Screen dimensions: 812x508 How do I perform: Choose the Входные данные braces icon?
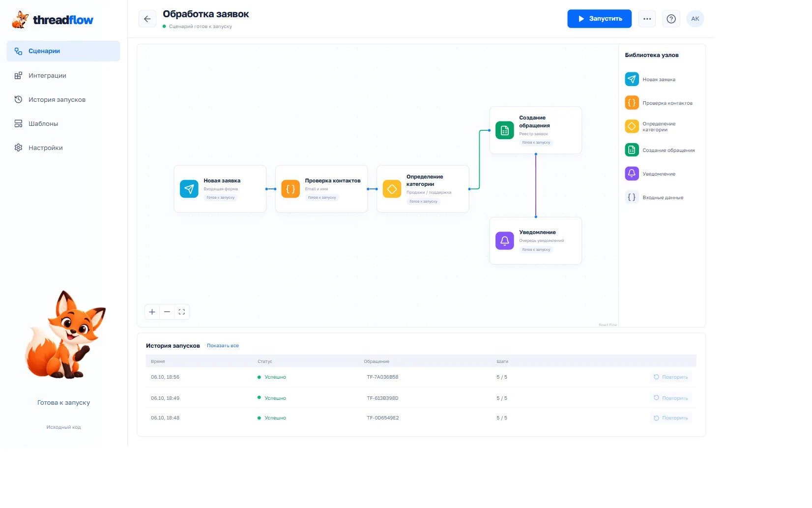[632, 197]
